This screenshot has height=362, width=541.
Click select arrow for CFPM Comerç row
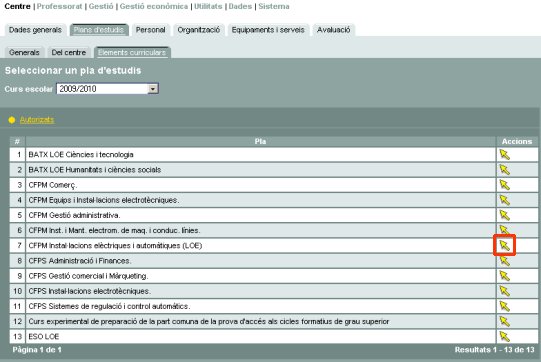tap(504, 185)
